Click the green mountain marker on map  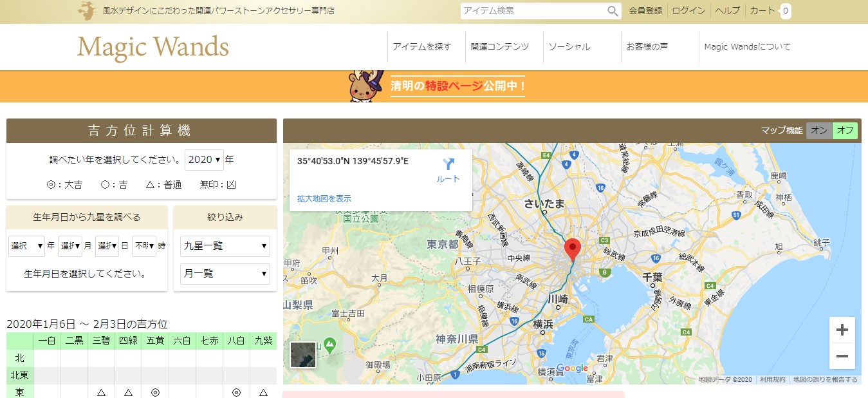(330, 346)
